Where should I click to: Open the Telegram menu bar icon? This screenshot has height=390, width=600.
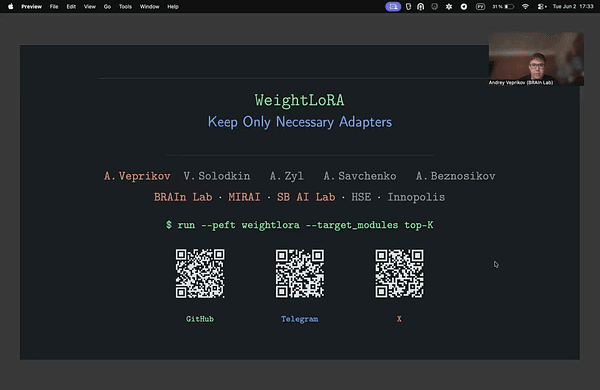pos(464,7)
